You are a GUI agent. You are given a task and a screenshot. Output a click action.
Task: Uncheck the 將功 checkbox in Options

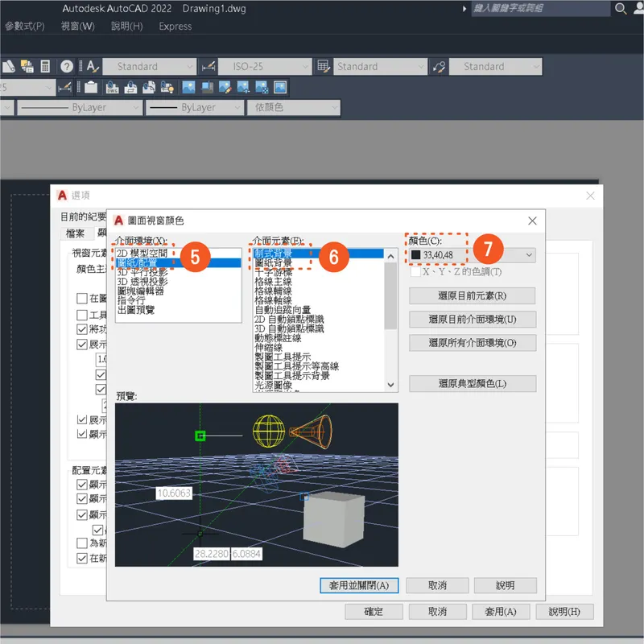point(82,329)
